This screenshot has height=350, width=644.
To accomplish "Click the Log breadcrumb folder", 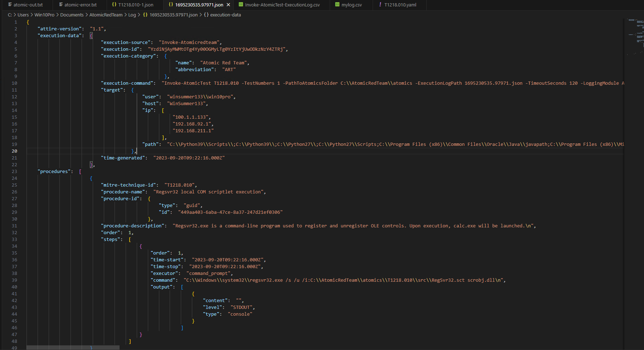I will [132, 15].
